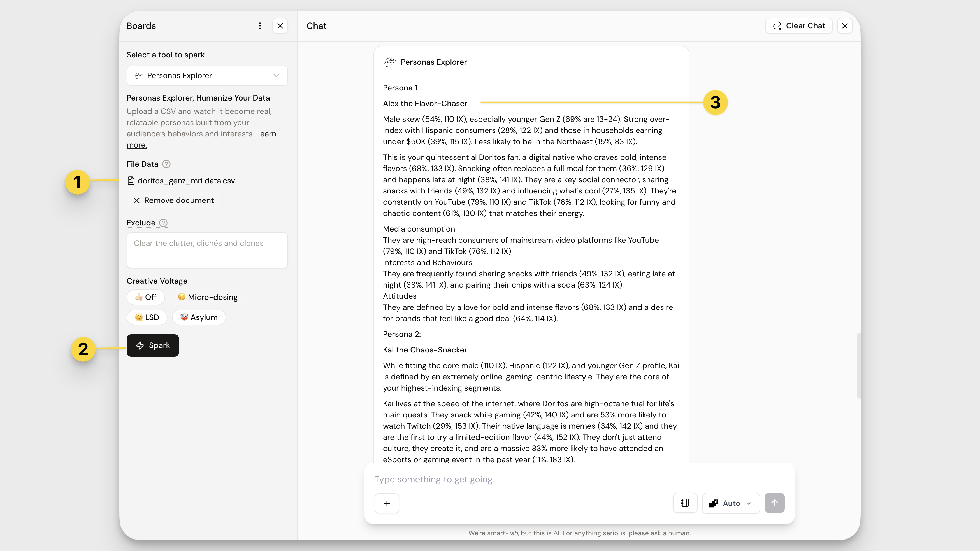Close the Boards panel

click(x=280, y=26)
